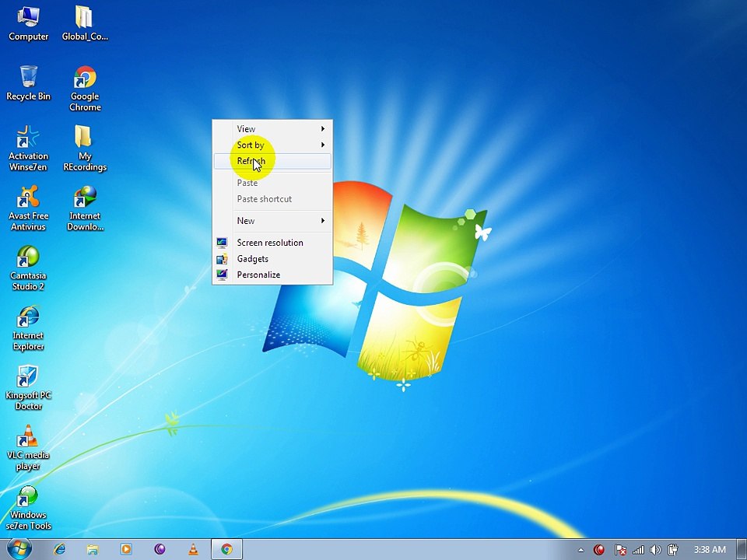Choose Personalize in the context menu
This screenshot has width=747, height=560.
pos(272,275)
